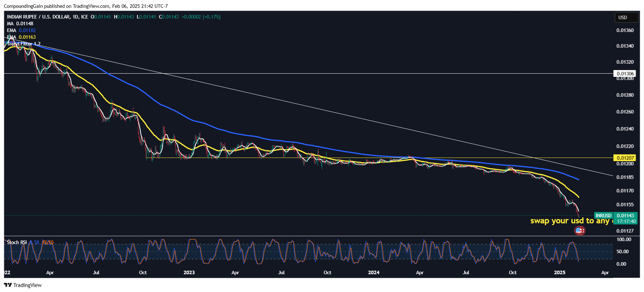Viewport: 644px width, 292px height.
Task: Click the 0.01240 price scale label
Action: [x=625, y=129]
